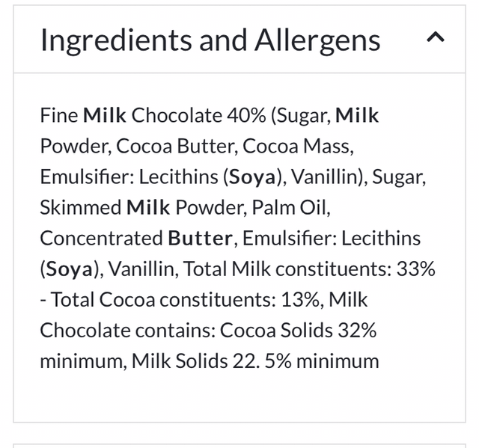Open the next panel below the ingredients
Viewport: 479px width, 448px height.
coord(239,442)
